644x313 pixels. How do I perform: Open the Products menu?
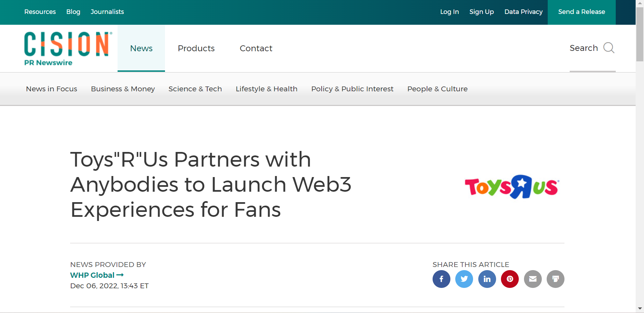[196, 48]
